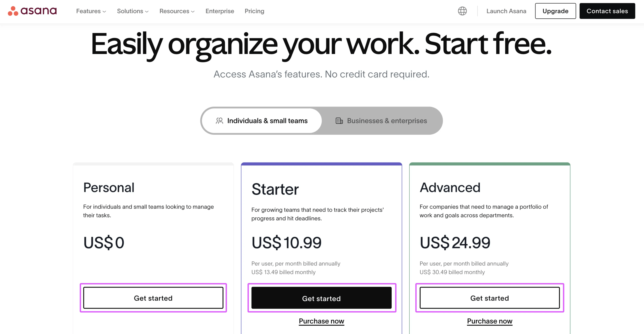Open the Solutions menu
644x334 pixels.
tap(132, 11)
